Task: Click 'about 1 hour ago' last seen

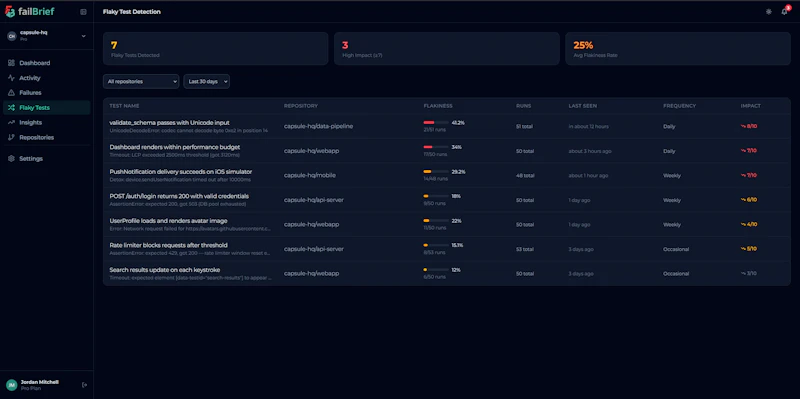Action: coord(588,176)
